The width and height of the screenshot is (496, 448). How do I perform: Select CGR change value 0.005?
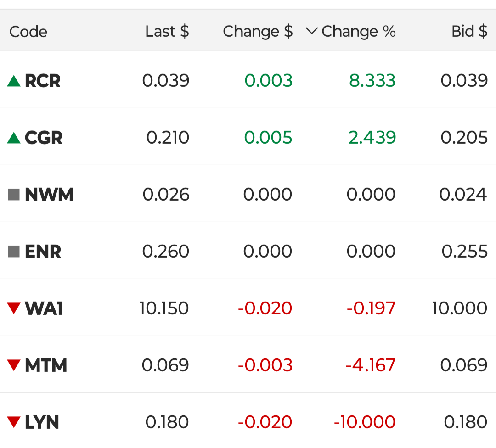click(268, 138)
